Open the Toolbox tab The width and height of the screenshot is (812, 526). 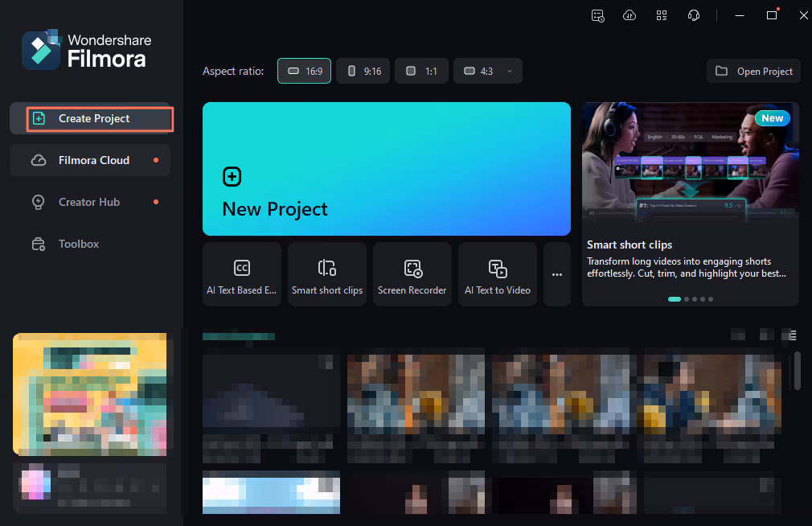click(x=90, y=244)
